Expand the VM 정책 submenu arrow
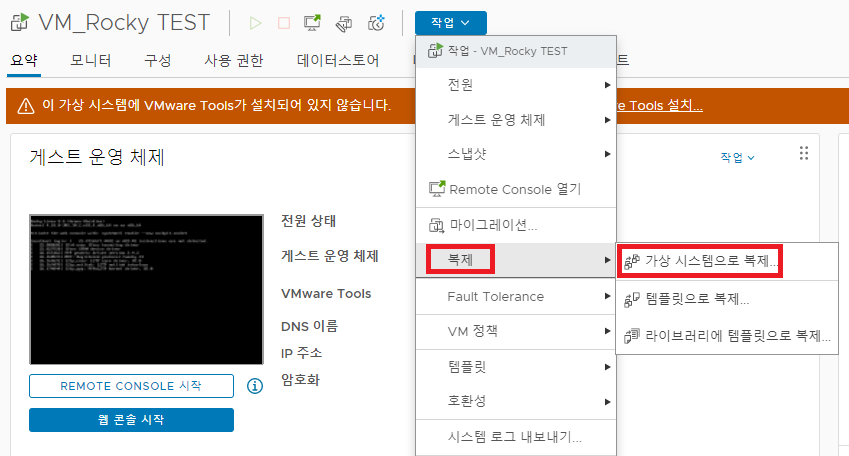The height and width of the screenshot is (456, 849). point(608,331)
